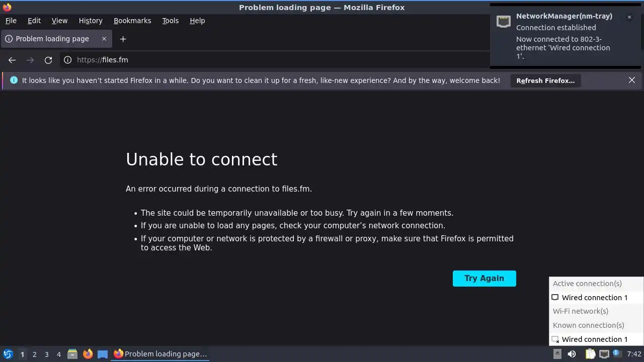Open the Edit menu

coord(34,21)
